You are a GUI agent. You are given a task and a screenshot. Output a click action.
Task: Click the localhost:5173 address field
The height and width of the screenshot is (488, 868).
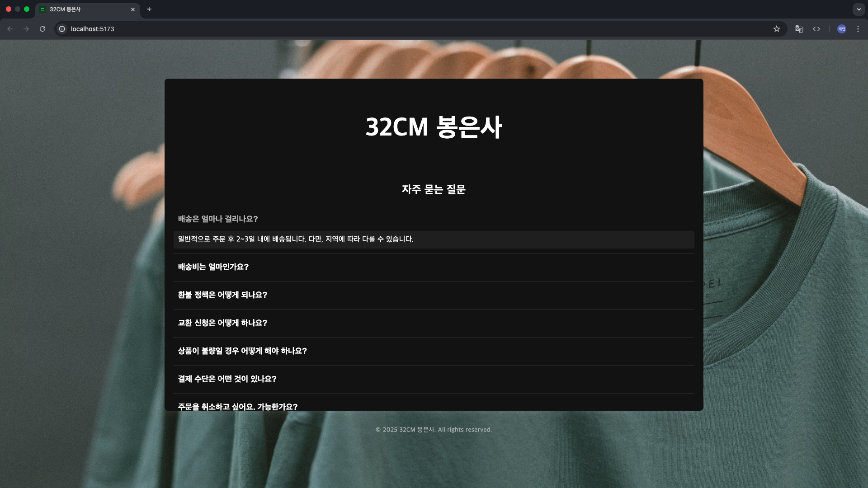click(416, 29)
